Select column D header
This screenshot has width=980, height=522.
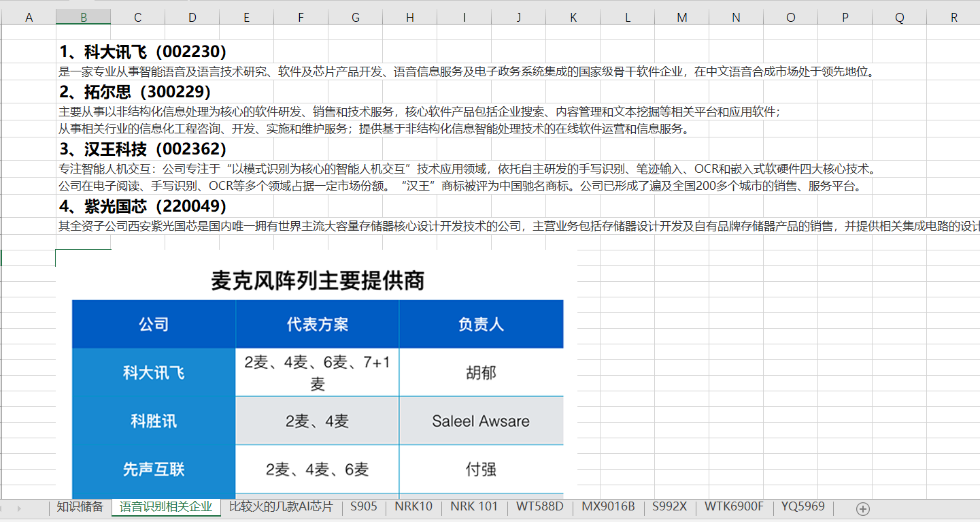pyautogui.click(x=192, y=18)
